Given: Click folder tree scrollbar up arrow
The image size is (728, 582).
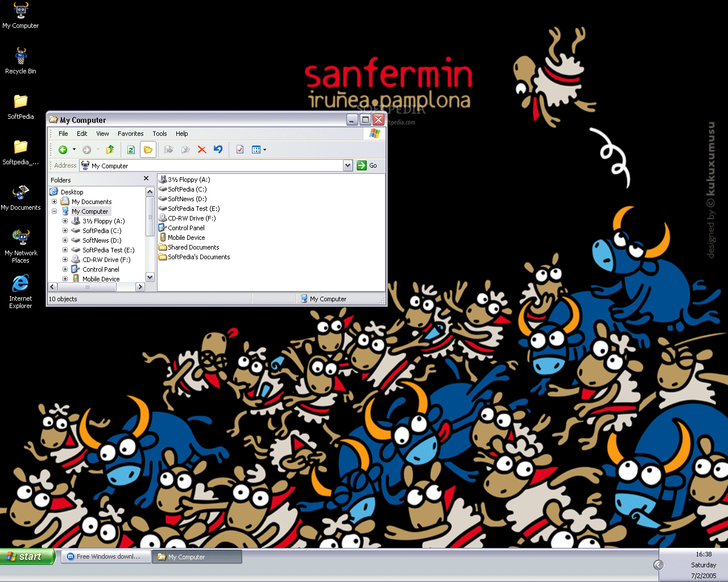Looking at the screenshot, I should tap(150, 192).
